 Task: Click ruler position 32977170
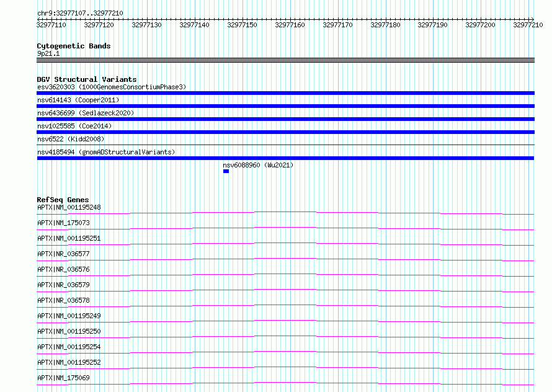(x=337, y=25)
